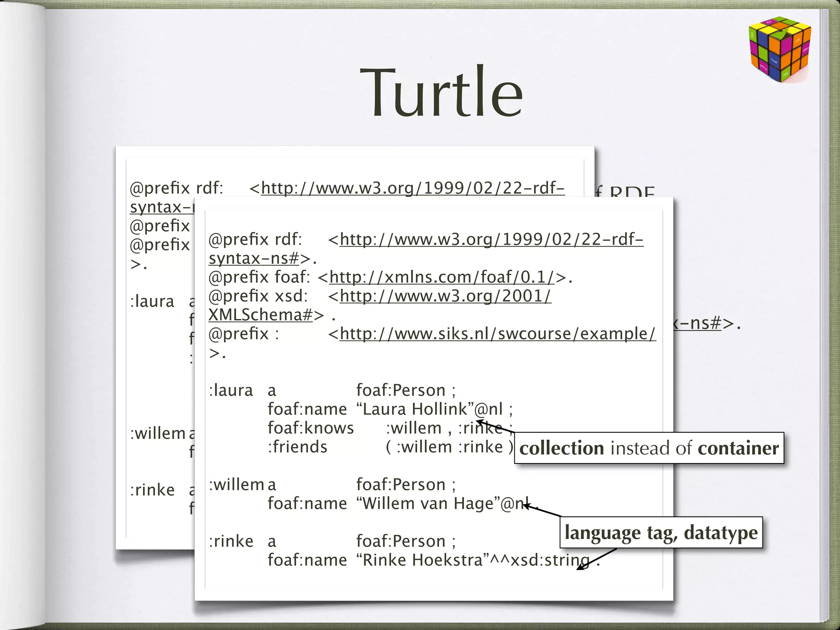Click the 'foaf:Person' type on the :rinke line
The image size is (840, 630).
click(x=401, y=541)
